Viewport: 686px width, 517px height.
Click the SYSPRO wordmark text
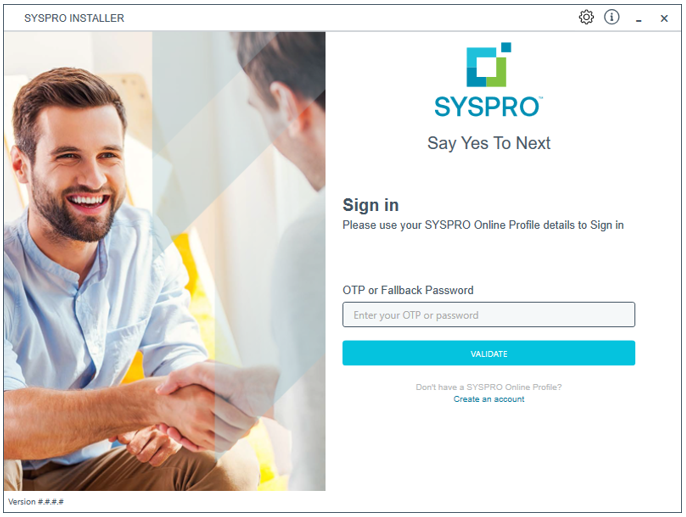pyautogui.click(x=488, y=107)
